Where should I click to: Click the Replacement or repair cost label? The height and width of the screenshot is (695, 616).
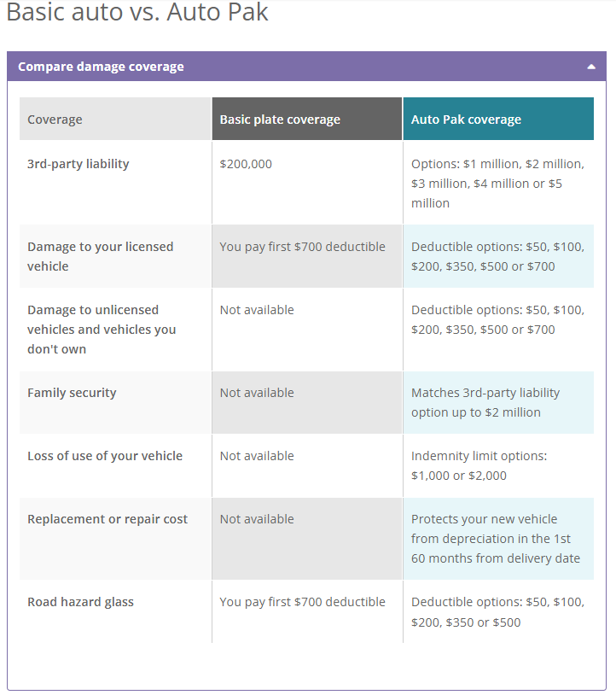107,518
